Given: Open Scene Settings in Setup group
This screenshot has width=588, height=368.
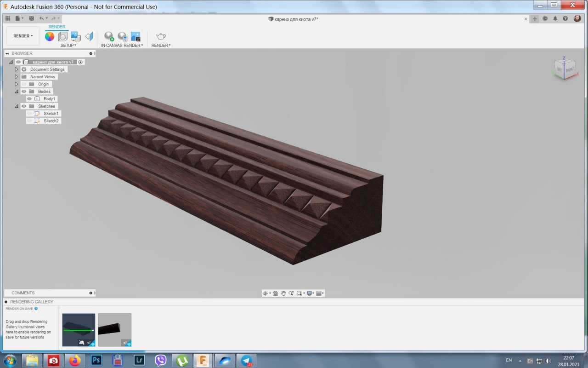Looking at the screenshot, I should tap(63, 36).
